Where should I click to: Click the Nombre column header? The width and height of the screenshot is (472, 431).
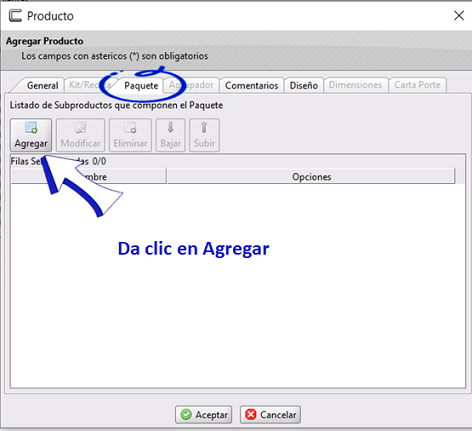(x=89, y=176)
